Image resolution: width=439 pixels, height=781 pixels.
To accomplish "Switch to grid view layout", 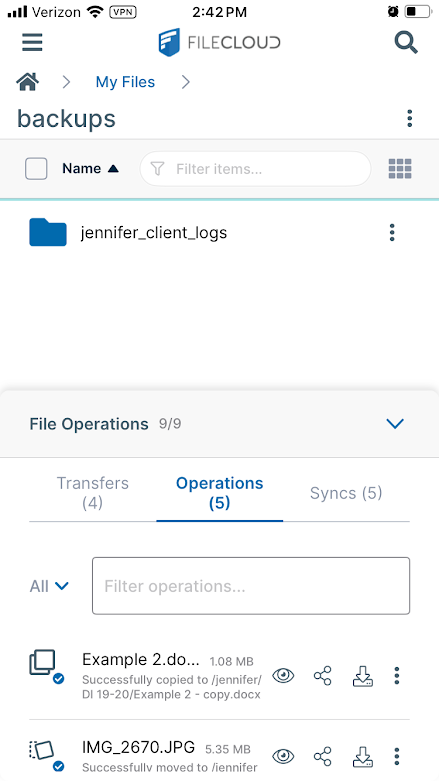I will 400,169.
